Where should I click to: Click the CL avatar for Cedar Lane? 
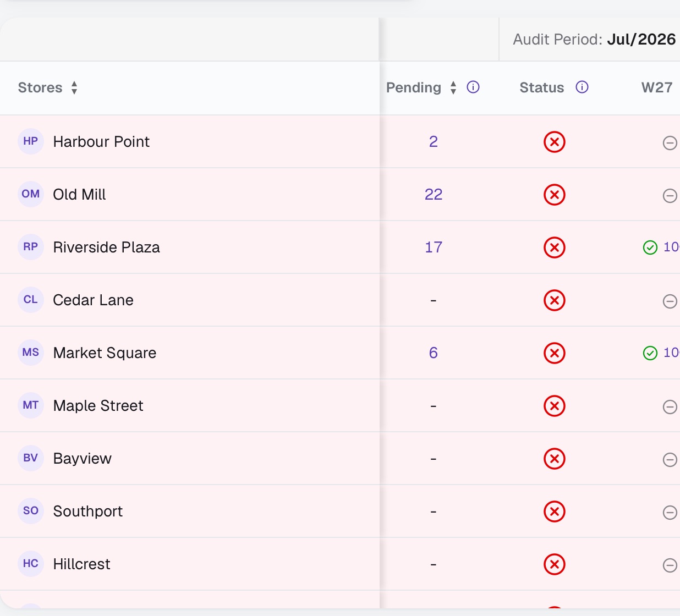click(31, 300)
